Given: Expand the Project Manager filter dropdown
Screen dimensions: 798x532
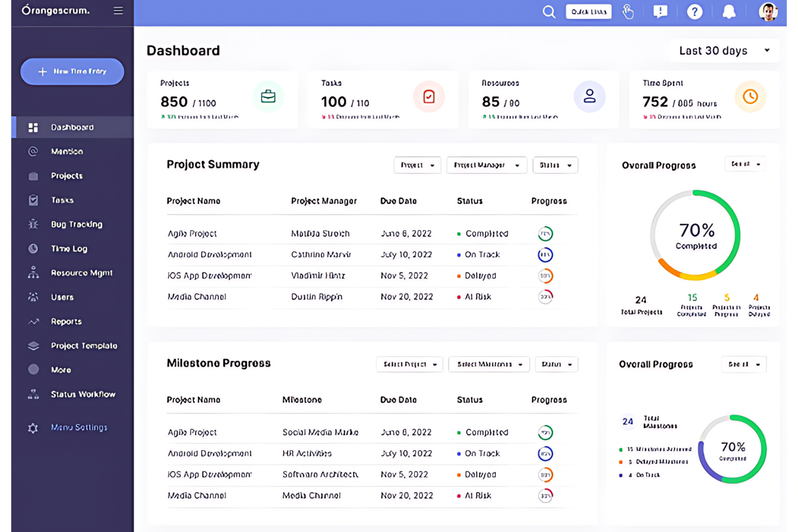Looking at the screenshot, I should (486, 165).
